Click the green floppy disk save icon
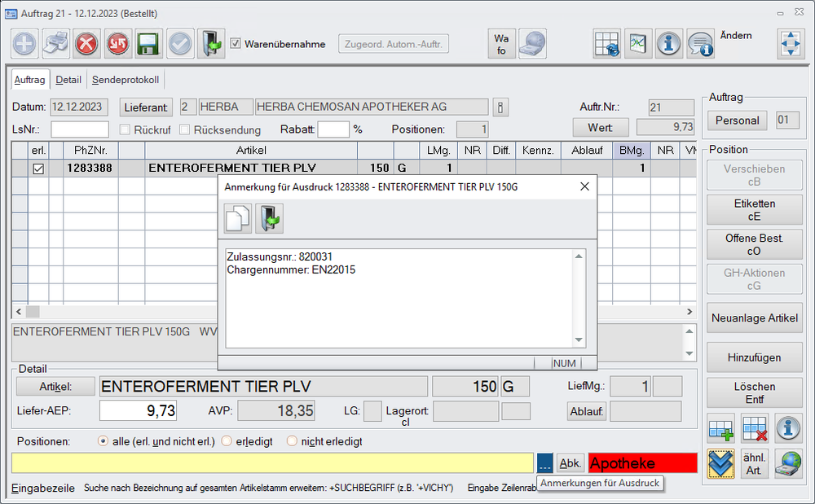 [148, 44]
